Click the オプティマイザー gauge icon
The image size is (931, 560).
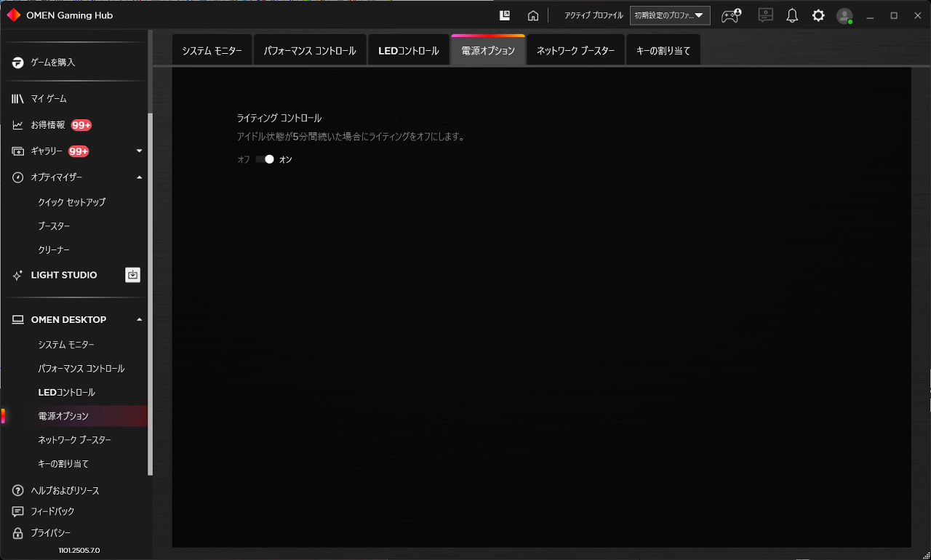pyautogui.click(x=18, y=177)
